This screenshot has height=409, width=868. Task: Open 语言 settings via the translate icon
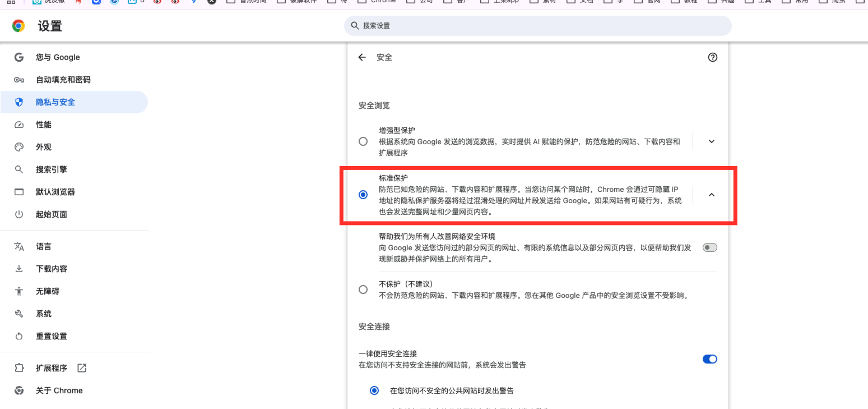coord(19,246)
